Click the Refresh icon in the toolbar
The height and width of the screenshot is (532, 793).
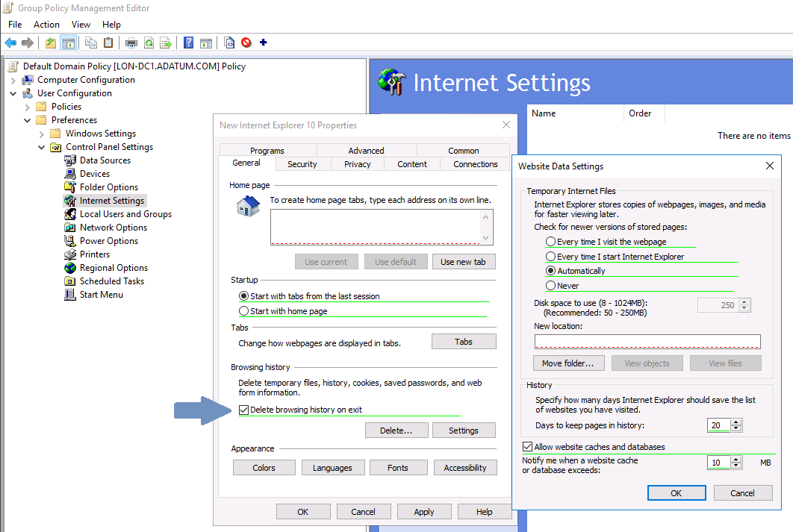pos(147,43)
